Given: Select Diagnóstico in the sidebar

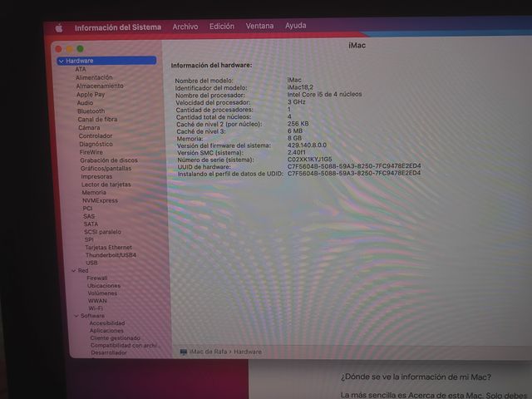Looking at the screenshot, I should coord(96,144).
